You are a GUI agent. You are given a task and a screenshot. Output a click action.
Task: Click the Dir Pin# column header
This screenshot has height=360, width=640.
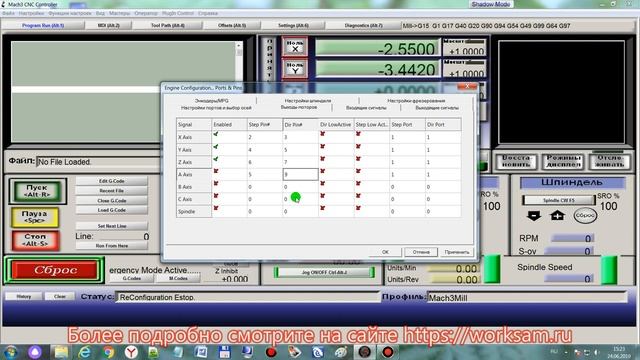[x=300, y=124]
